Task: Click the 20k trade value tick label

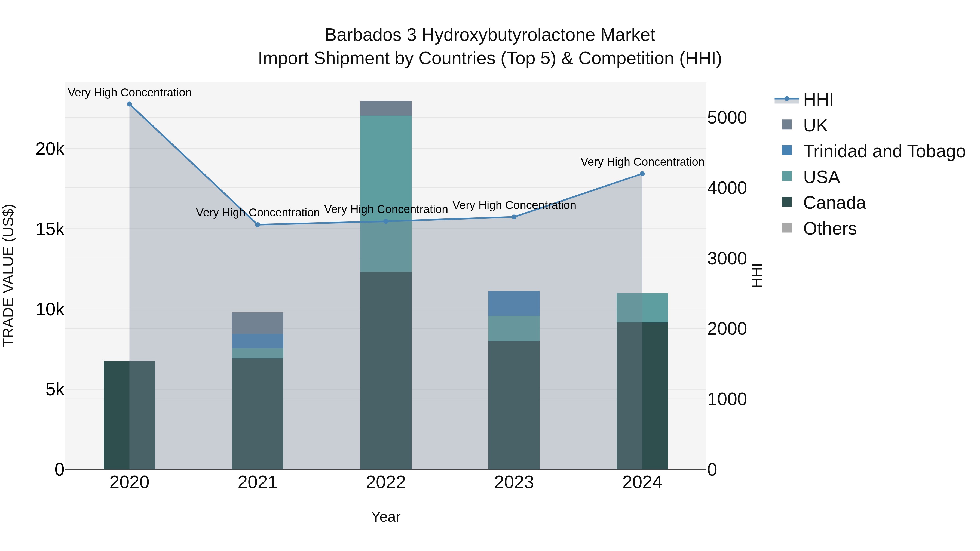Action: (x=50, y=149)
